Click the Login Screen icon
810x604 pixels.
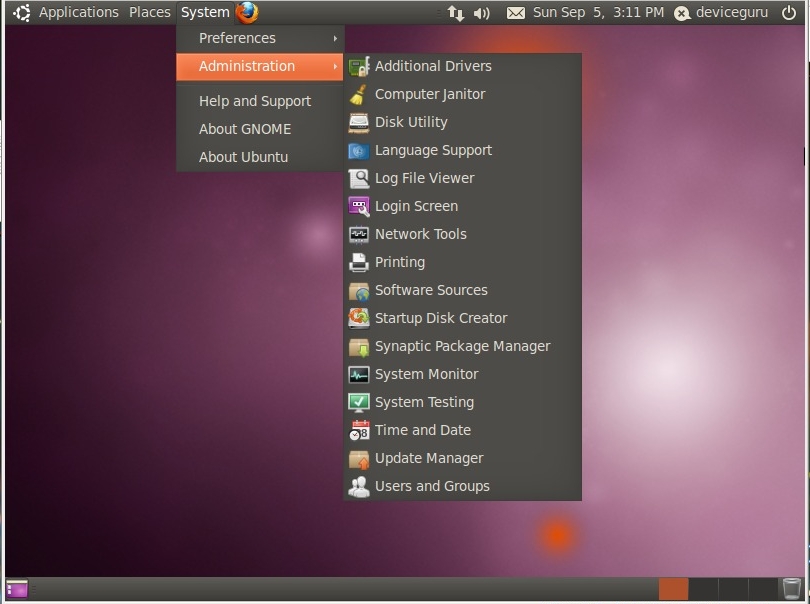(359, 206)
